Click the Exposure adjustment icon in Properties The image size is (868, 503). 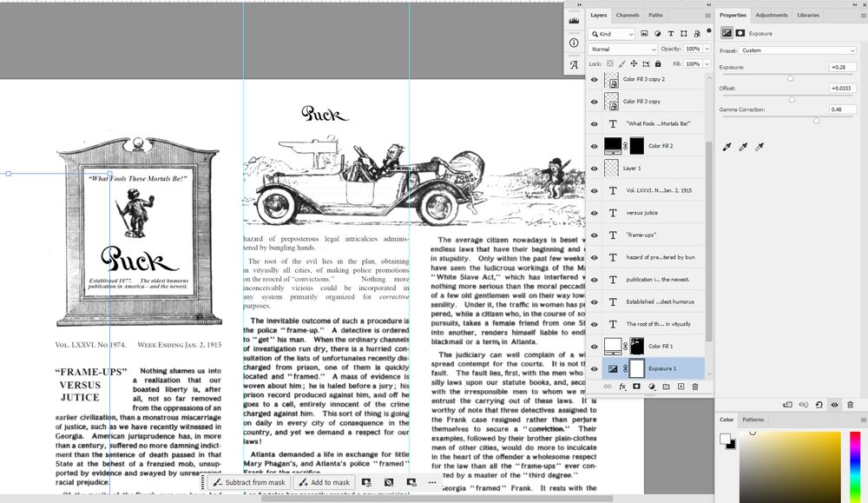[x=727, y=33]
